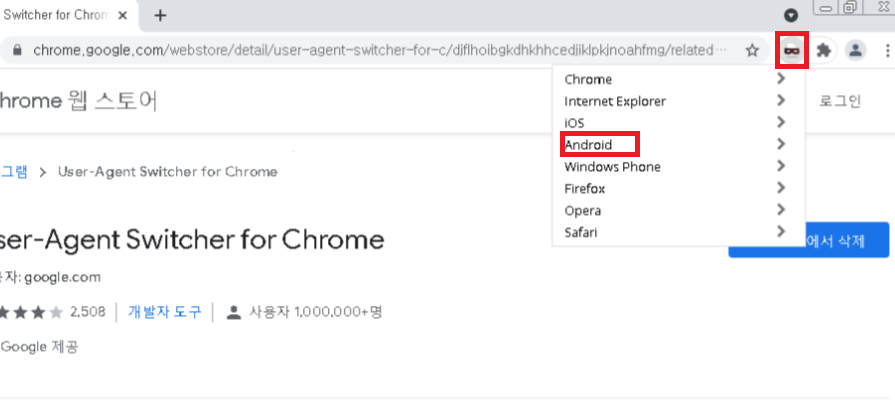
Task: Click the users person icon beside 사용자
Action: point(233,312)
